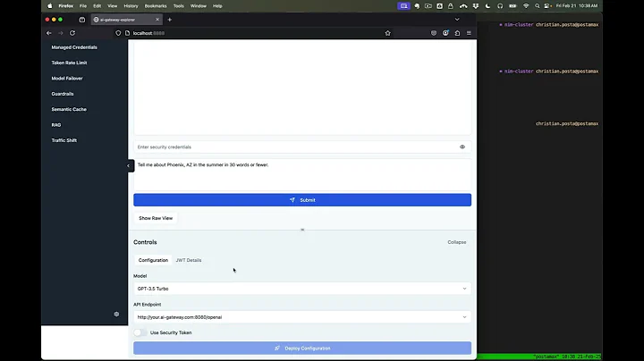The width and height of the screenshot is (644, 361).
Task: Toggle credentials visibility with the eye icon
Action: 462,147
